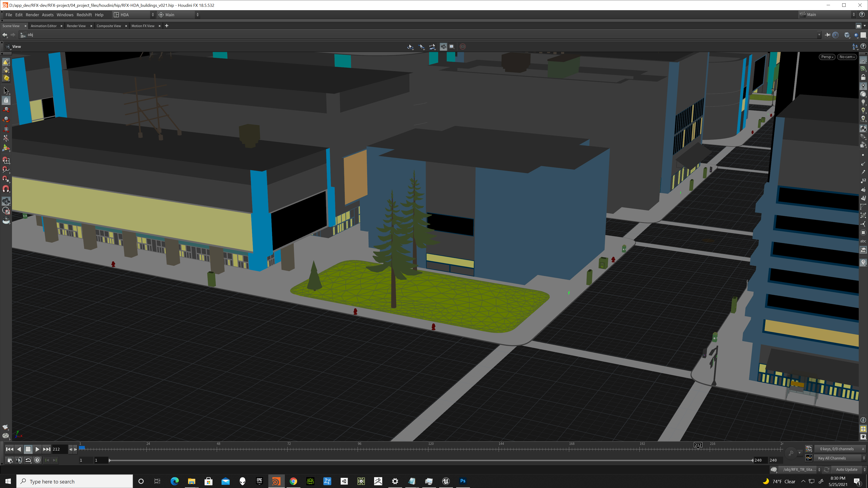Toggle real-time playback clock
The image size is (868, 488).
point(37,460)
